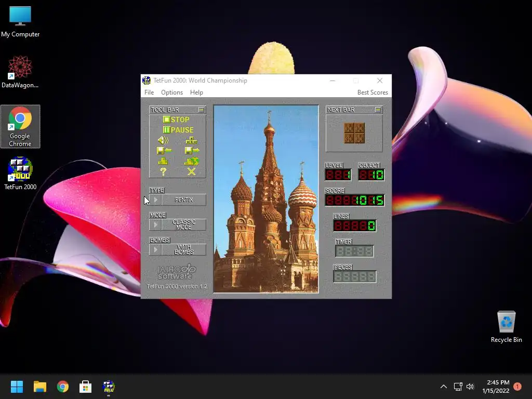Open world best scores podium-globe icon
The height and width of the screenshot is (399, 532).
click(192, 161)
